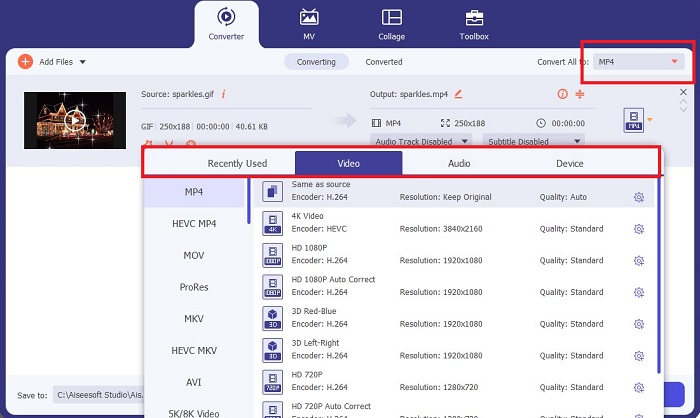The width and height of the screenshot is (700, 418).
Task: Click the red plus Add Files icon
Action: 25,62
